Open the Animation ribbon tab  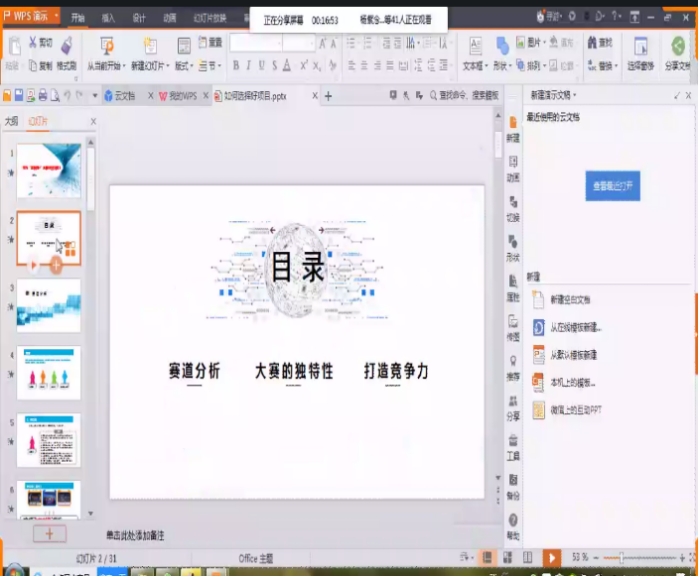[170, 18]
